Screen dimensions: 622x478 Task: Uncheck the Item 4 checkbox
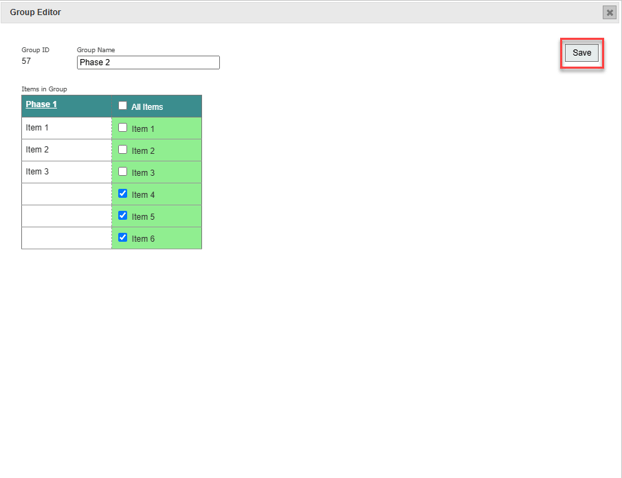tap(123, 194)
